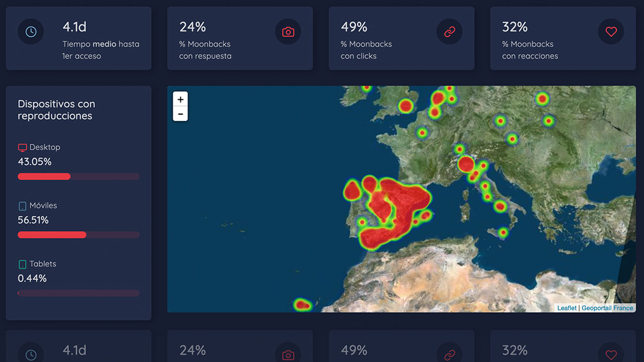The width and height of the screenshot is (644, 362).
Task: Click the Tablets label text
Action: [43, 264]
